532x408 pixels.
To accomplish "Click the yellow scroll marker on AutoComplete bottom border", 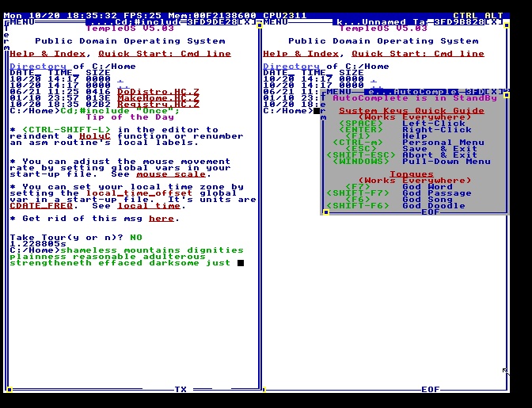I will (x=325, y=212).
